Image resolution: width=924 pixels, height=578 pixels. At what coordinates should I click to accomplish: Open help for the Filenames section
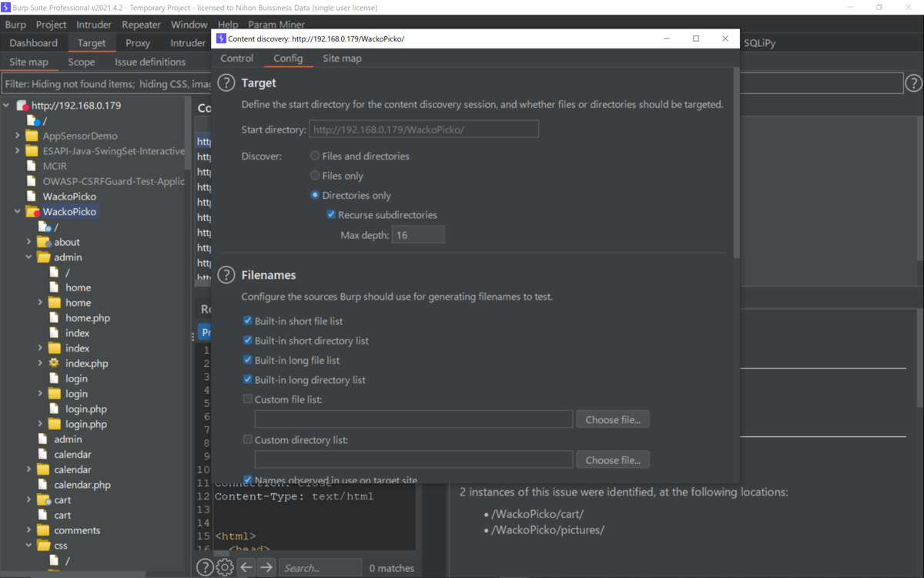pos(226,275)
